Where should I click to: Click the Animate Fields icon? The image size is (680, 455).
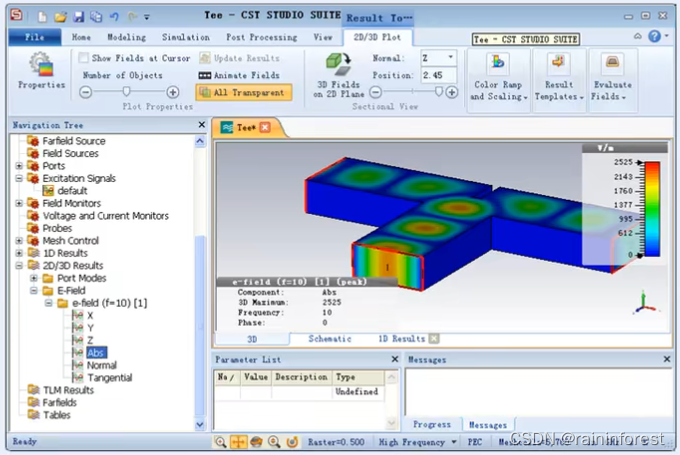click(x=205, y=75)
